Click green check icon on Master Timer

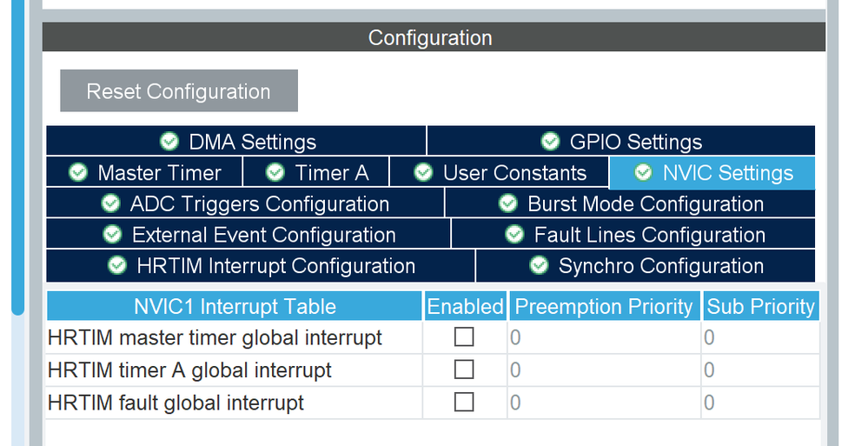click(x=78, y=172)
